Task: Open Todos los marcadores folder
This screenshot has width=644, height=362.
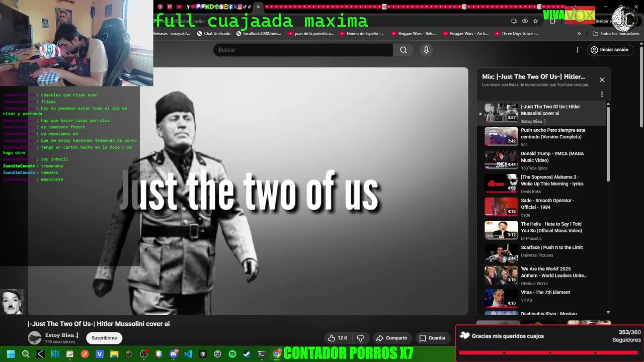Action: point(616,34)
